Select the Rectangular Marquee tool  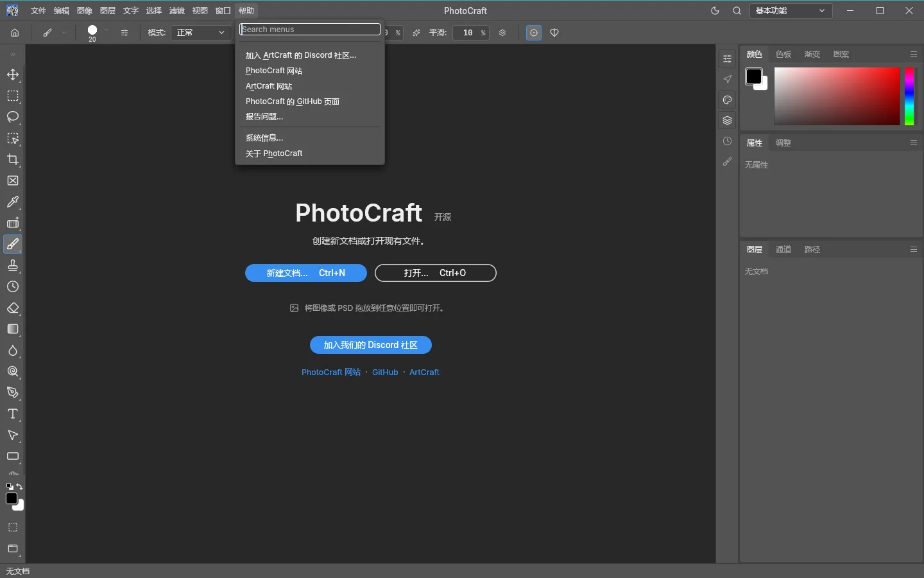pos(13,96)
